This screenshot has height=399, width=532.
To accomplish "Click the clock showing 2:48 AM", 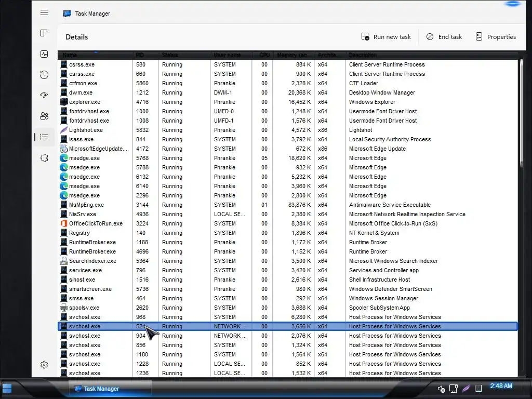I will coord(501,386).
